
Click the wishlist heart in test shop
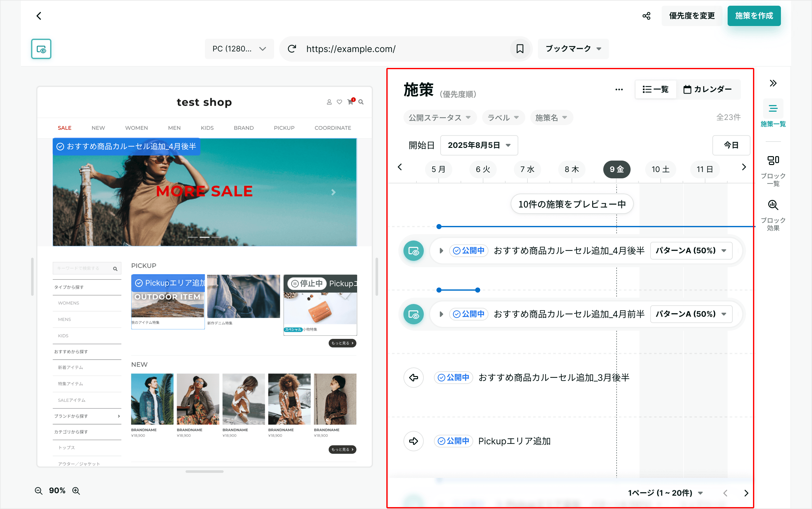pyautogui.click(x=339, y=102)
